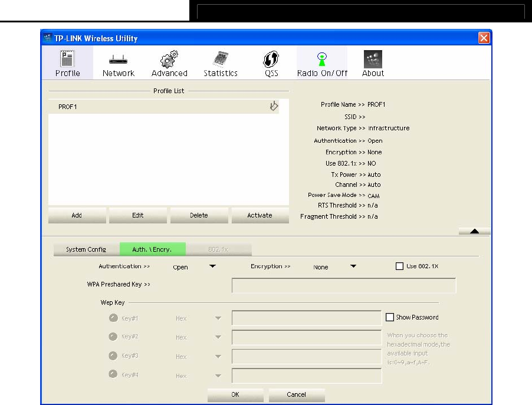This screenshot has height=405, width=532.
Task: Click the Add profile button
Action: pyautogui.click(x=77, y=215)
